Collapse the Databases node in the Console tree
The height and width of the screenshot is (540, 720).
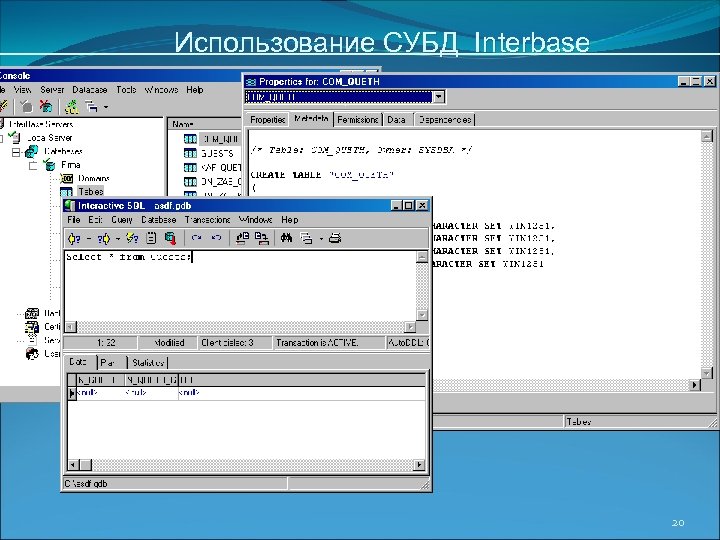point(16,152)
